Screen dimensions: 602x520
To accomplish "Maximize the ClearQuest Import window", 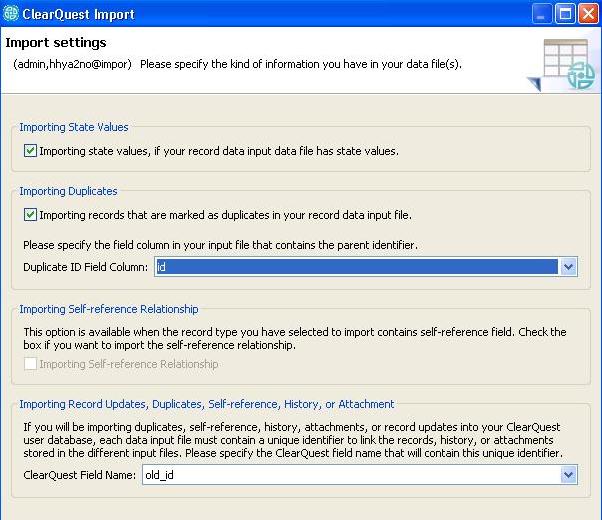I will [x=563, y=15].
